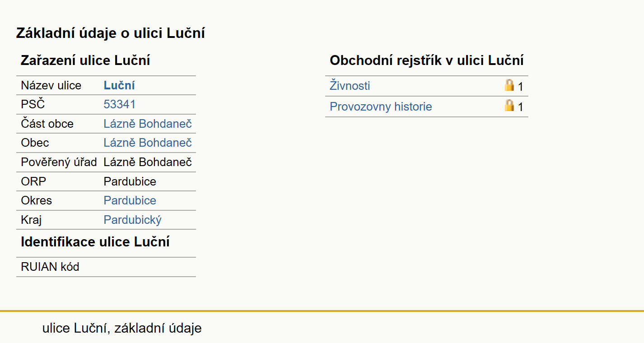Click Pardubice value in the ORP row
Screen dimensions: 644x343
click(x=130, y=181)
